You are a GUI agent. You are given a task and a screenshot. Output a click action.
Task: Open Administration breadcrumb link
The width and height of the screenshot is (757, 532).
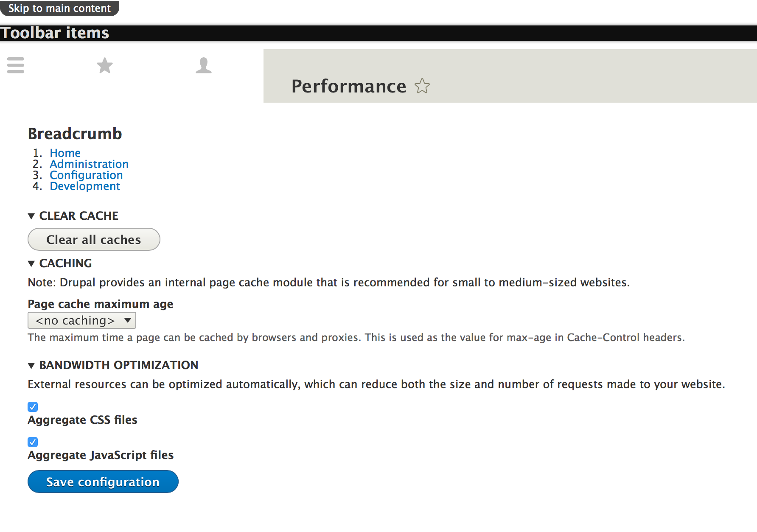coord(89,164)
